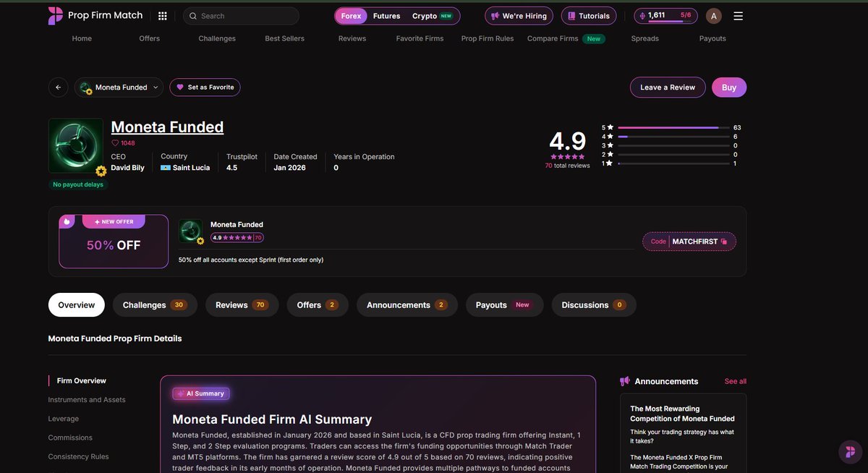Open the floating chat widget icon
Screen dimensions: 868x473
click(850, 453)
